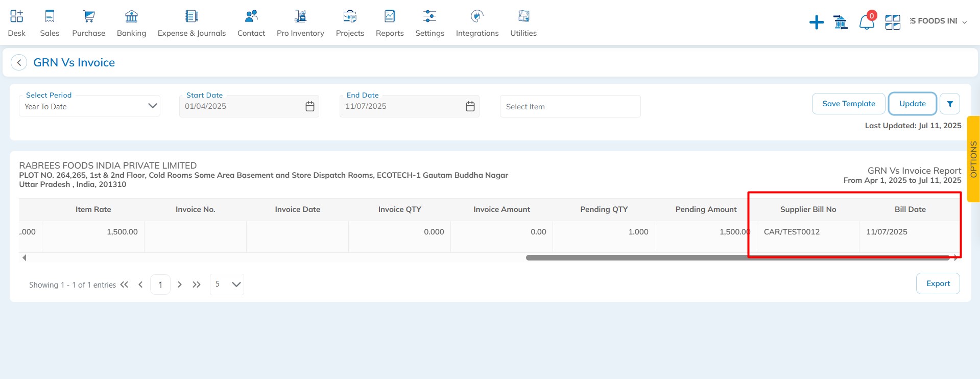Go to the next page arrow

(x=180, y=285)
